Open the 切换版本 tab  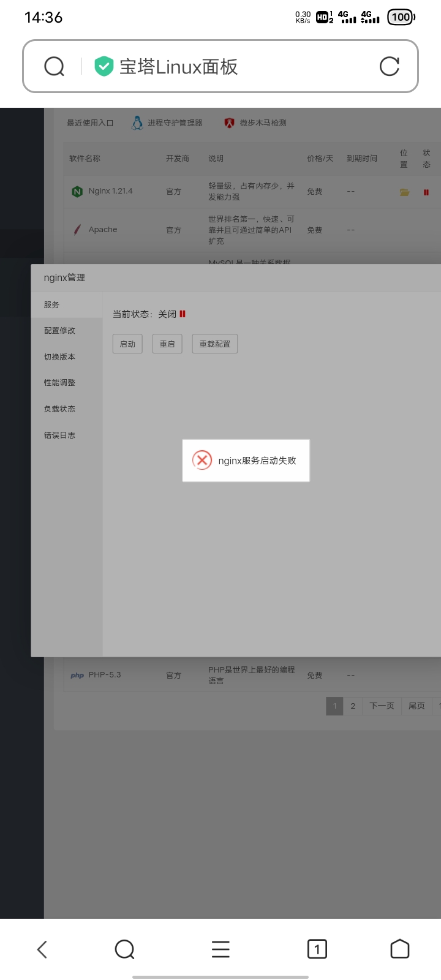(67, 357)
